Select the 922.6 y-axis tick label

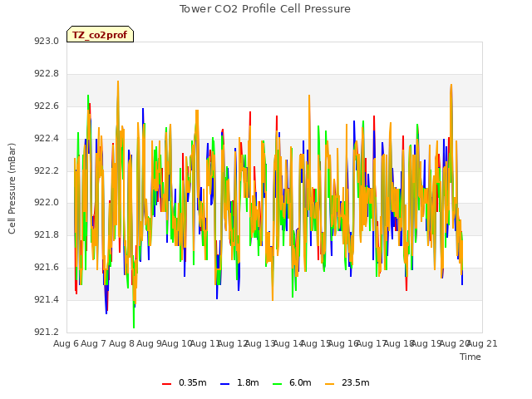coord(47,106)
